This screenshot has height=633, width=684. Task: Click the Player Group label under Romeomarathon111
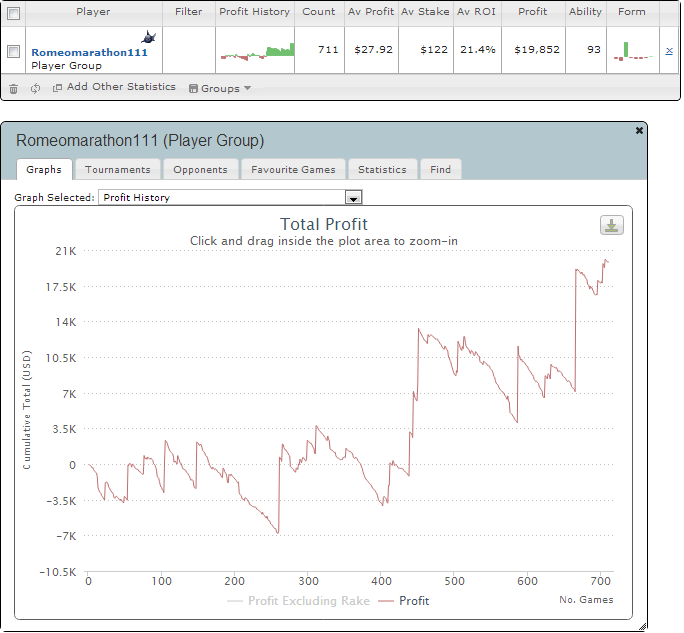point(67,66)
